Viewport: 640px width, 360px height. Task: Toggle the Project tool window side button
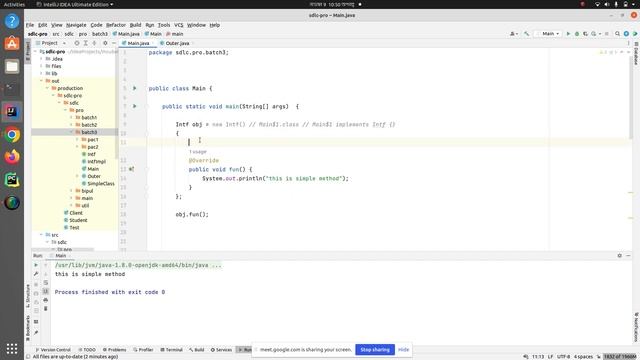point(28,51)
